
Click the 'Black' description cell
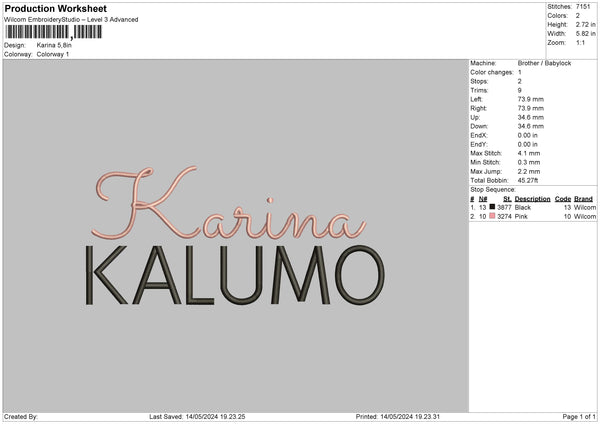pyautogui.click(x=523, y=207)
